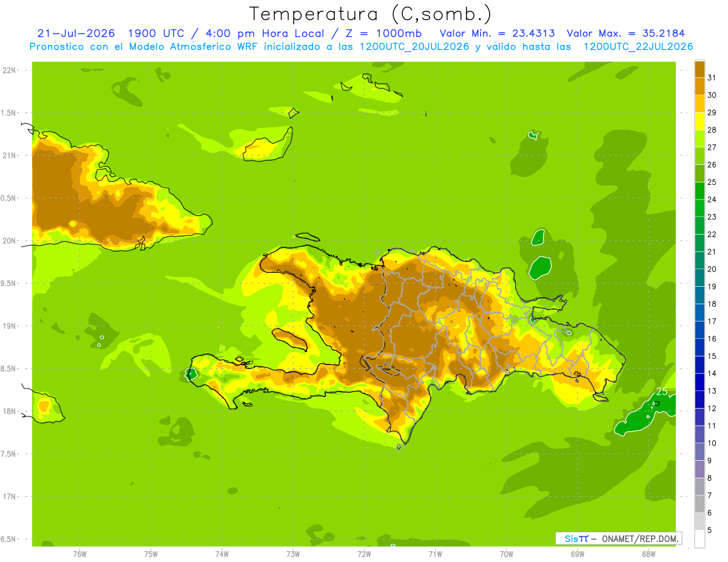Click the legend value "26"
This screenshot has width=728, height=562.
pos(712,164)
